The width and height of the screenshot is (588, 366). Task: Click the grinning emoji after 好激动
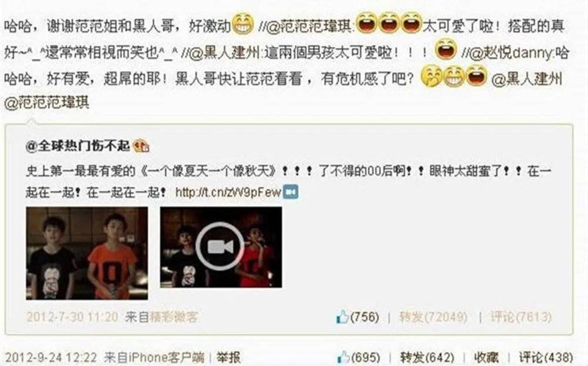tap(243, 24)
